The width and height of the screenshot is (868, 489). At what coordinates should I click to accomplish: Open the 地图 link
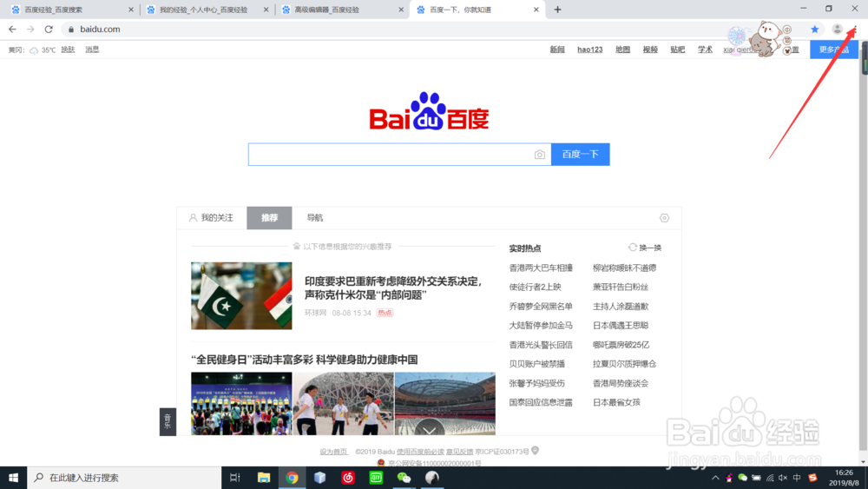click(x=622, y=50)
